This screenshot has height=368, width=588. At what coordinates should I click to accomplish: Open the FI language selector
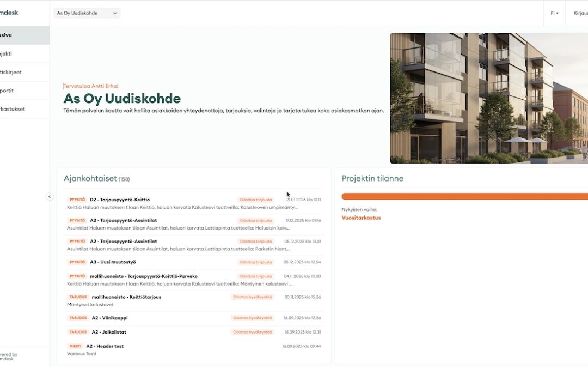click(x=554, y=13)
